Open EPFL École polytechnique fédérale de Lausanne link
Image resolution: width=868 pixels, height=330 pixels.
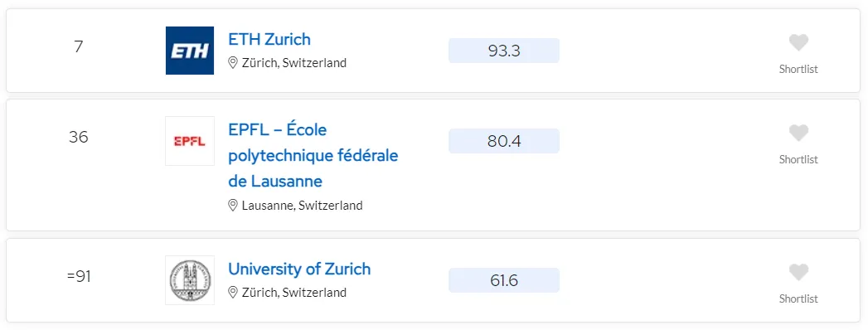[313, 156]
